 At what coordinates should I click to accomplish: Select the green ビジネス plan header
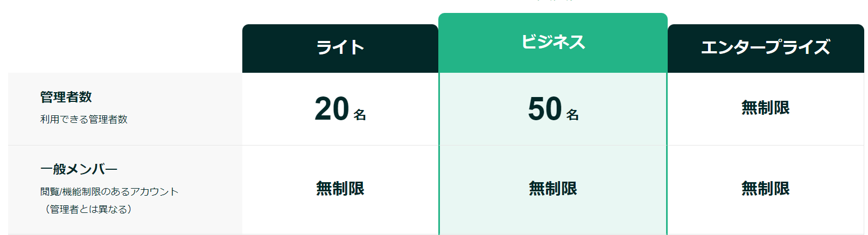[553, 43]
